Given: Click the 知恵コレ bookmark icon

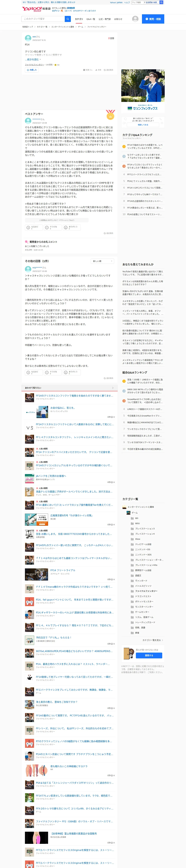Looking at the screenshot, I should coord(84,70).
